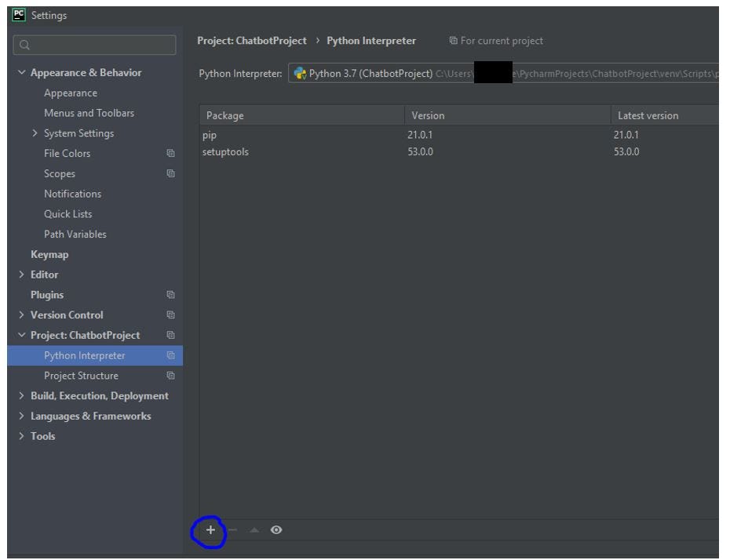Image resolution: width=730 pixels, height=560 pixels.
Task: Click the Python logo in interpreter field
Action: tap(301, 74)
